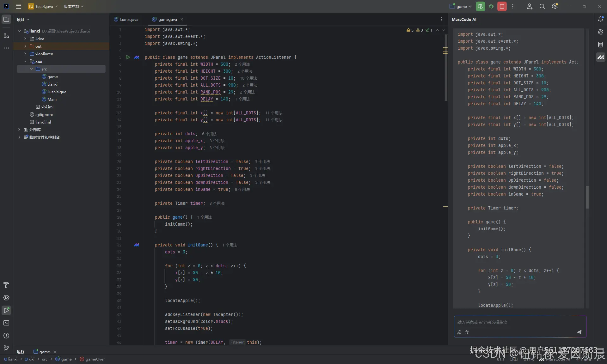Image resolution: width=607 pixels, height=364 pixels.
Task: Open the Terminal tool window
Action: (6, 323)
